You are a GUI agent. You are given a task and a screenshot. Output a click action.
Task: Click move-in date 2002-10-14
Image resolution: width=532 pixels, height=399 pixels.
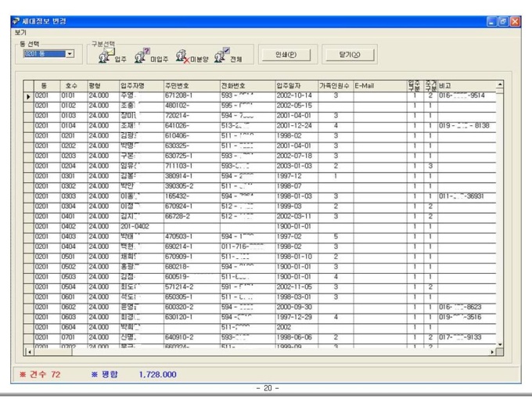point(297,96)
